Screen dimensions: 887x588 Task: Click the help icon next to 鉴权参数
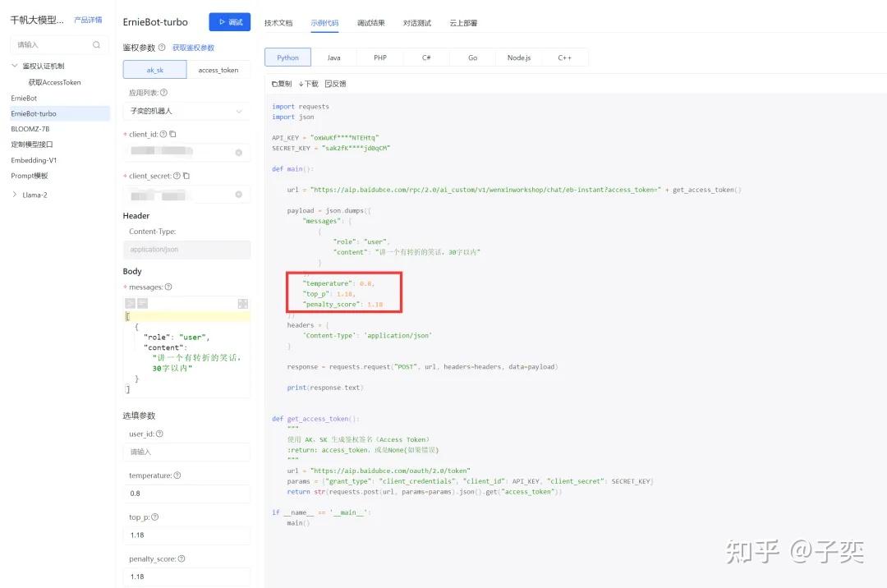tap(162, 48)
